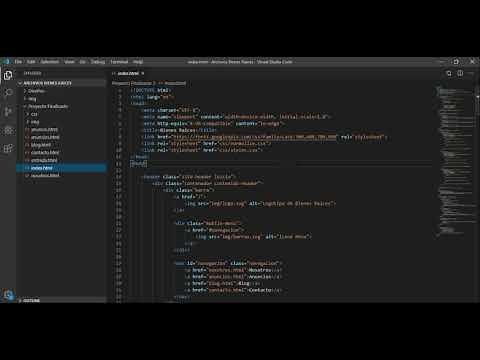Open the Debug menu
The height and width of the screenshot is (360, 480).
(x=98, y=62)
